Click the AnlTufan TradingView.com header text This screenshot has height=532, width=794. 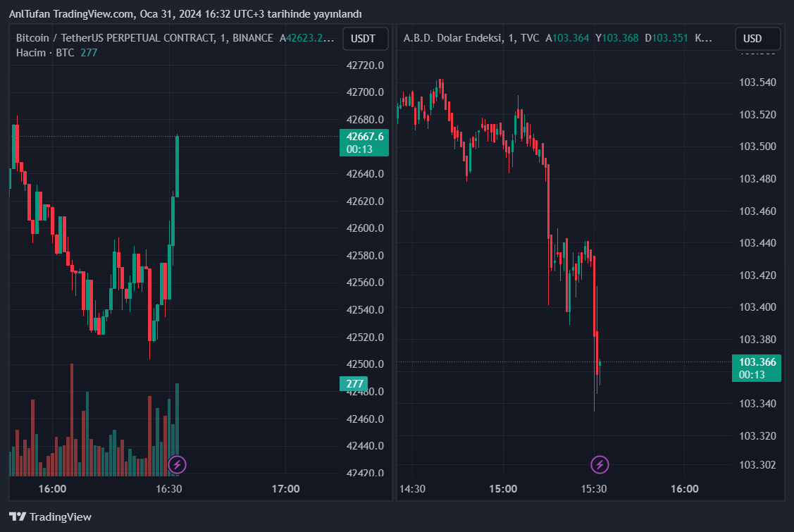click(x=185, y=14)
